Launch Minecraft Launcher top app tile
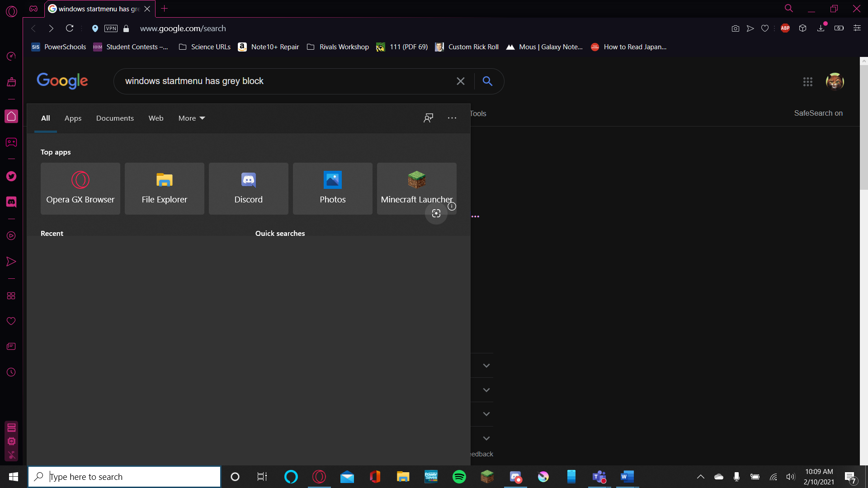 [x=417, y=188]
